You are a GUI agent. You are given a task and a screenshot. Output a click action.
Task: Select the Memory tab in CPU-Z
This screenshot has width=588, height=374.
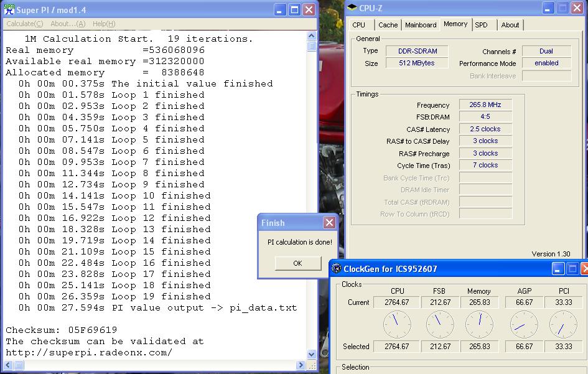[x=455, y=24]
